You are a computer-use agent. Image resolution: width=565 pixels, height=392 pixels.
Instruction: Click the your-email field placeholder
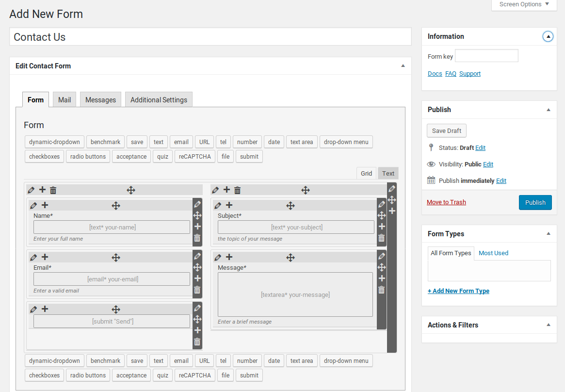pos(112,279)
